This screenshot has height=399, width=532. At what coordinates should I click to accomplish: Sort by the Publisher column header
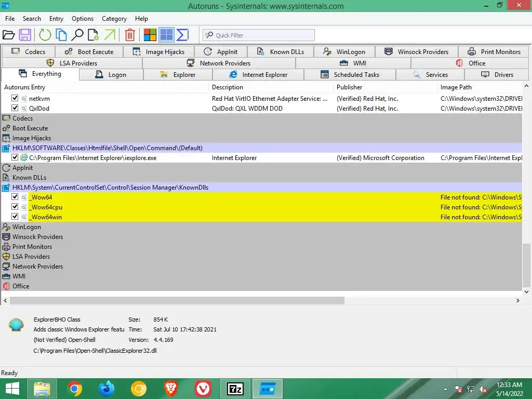[385, 87]
